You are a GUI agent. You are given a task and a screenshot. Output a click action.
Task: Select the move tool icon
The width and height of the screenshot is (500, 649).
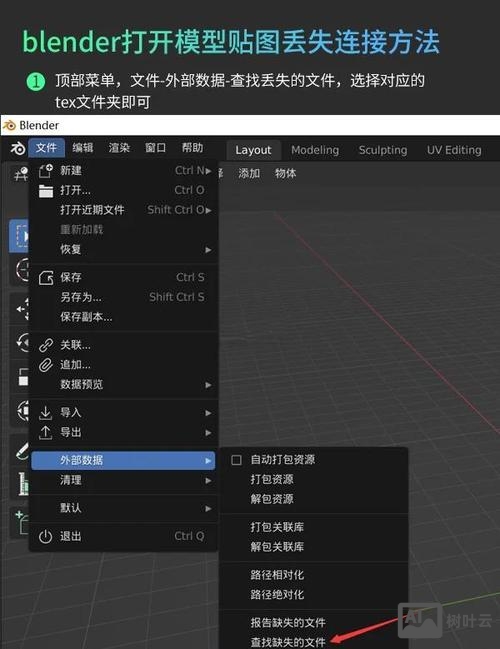(x=21, y=309)
